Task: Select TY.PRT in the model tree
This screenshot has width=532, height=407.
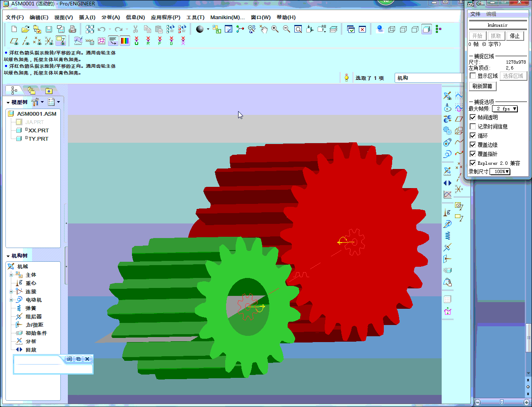Action: coord(38,139)
